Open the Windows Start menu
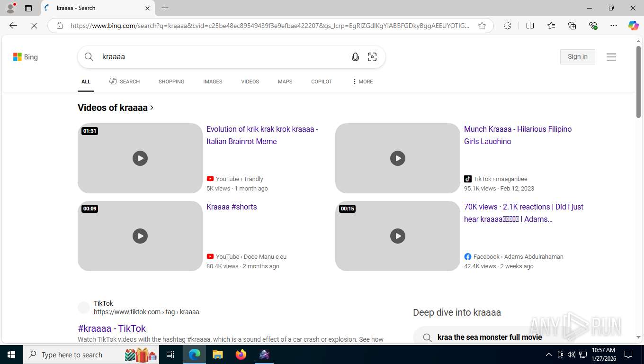Screen dimensions: 644x364 (x=11, y=355)
